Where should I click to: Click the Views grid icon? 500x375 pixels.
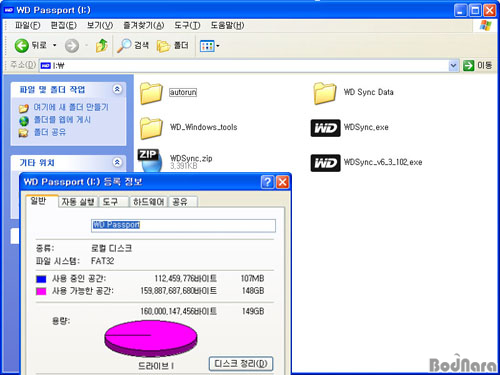207,46
